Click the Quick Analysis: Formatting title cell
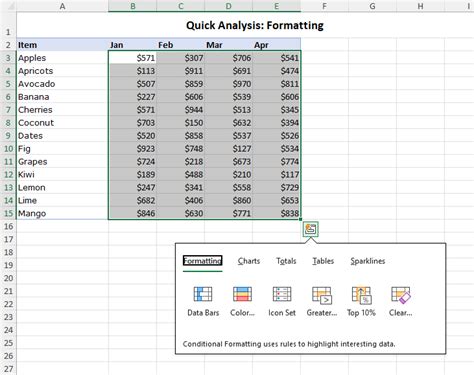 [x=255, y=25]
